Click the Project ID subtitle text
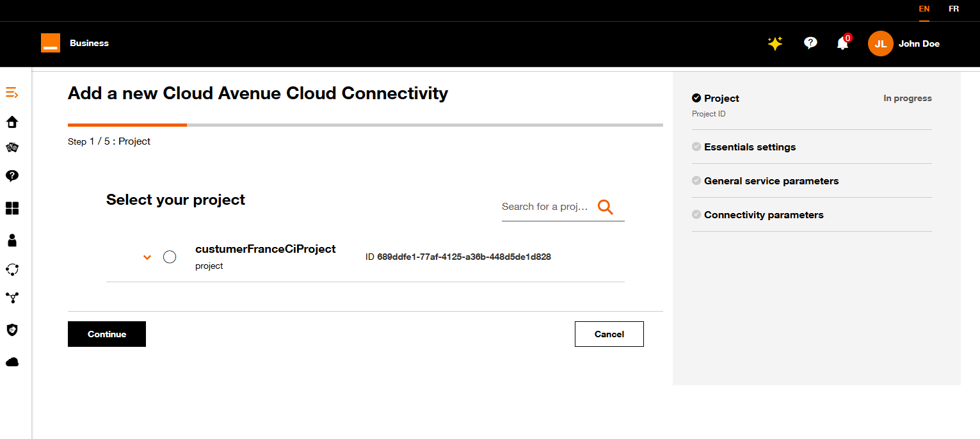Image resolution: width=980 pixels, height=439 pixels. click(709, 114)
